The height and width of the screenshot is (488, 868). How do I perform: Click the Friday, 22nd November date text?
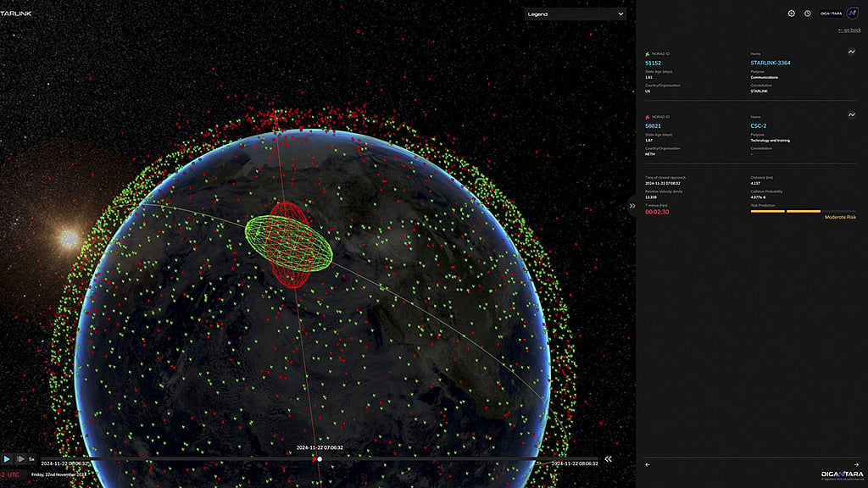point(58,474)
